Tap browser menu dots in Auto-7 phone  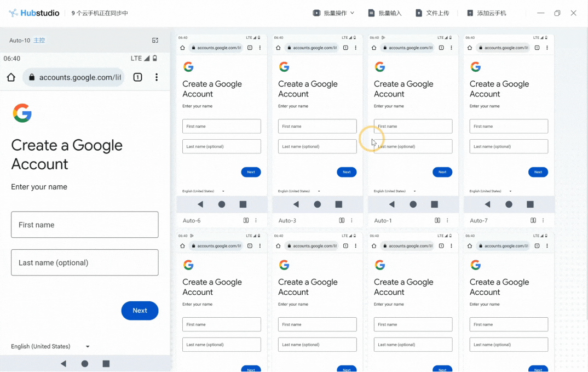pos(547,48)
